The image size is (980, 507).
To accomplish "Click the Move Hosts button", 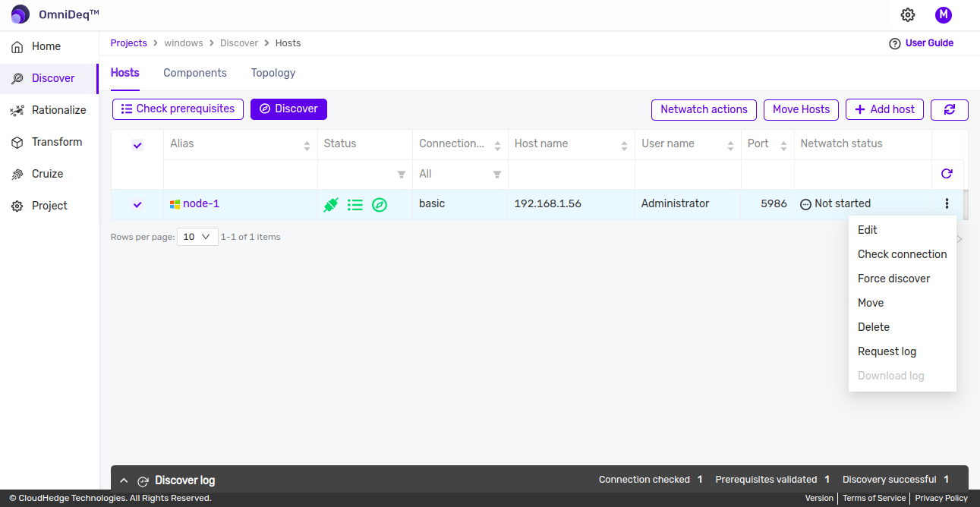I will pyautogui.click(x=802, y=109).
